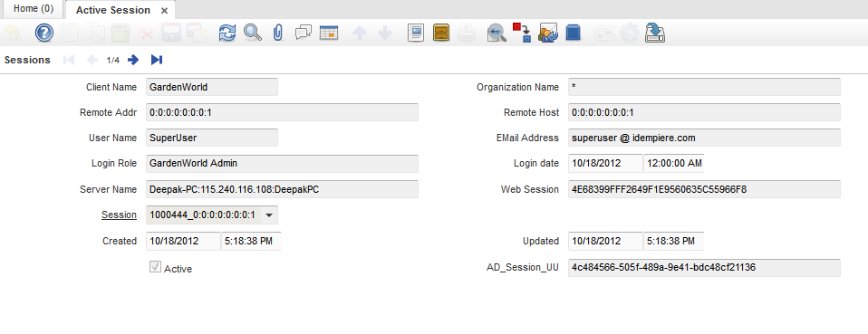The image size is (868, 334).
Task: Click the Server Name field
Action: [282, 189]
